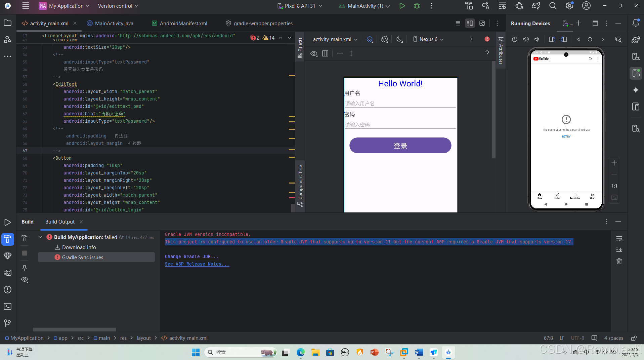Open the Device Manager panel
Viewport: 644px width, 360px height.
click(636, 56)
